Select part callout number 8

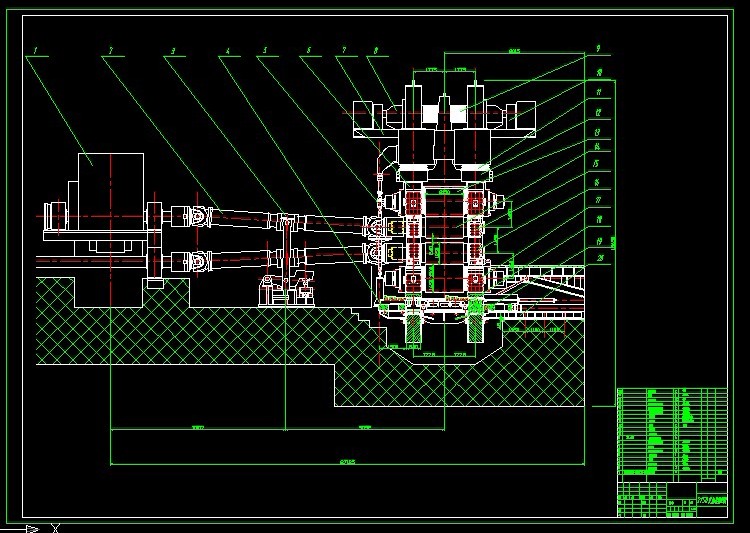pyautogui.click(x=376, y=50)
